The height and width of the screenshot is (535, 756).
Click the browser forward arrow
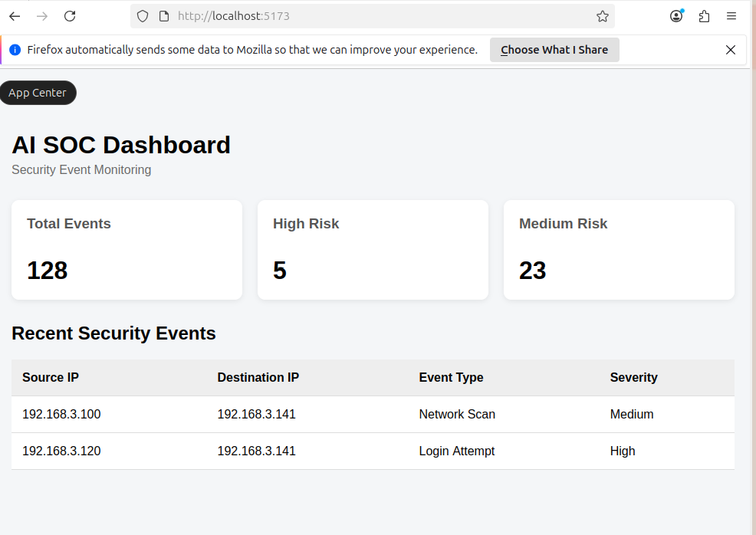[x=42, y=16]
